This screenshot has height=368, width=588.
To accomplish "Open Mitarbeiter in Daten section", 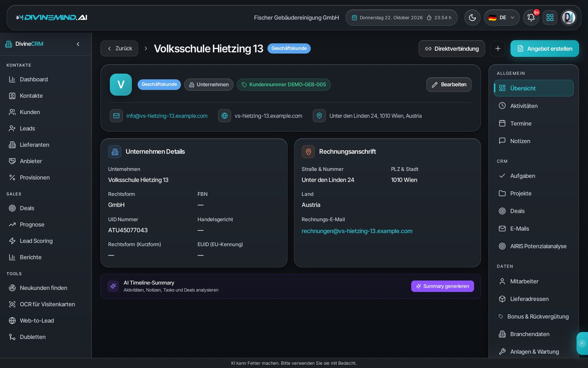I will (534, 282).
